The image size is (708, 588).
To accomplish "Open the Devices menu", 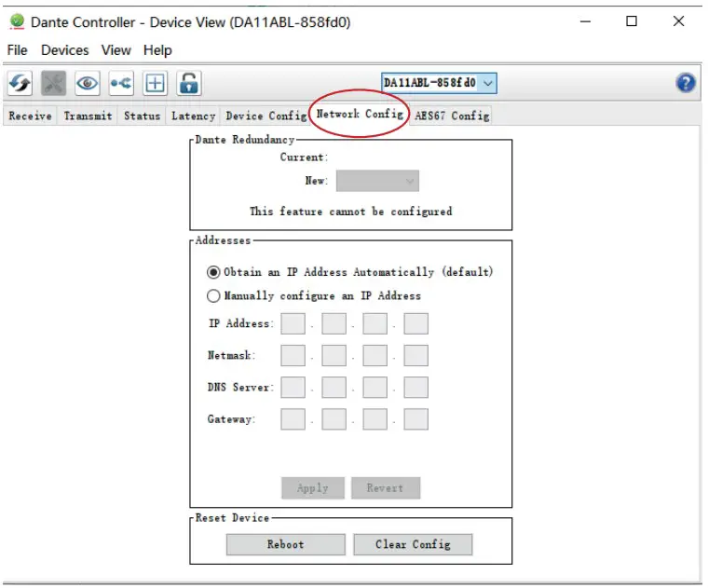I will click(x=64, y=50).
